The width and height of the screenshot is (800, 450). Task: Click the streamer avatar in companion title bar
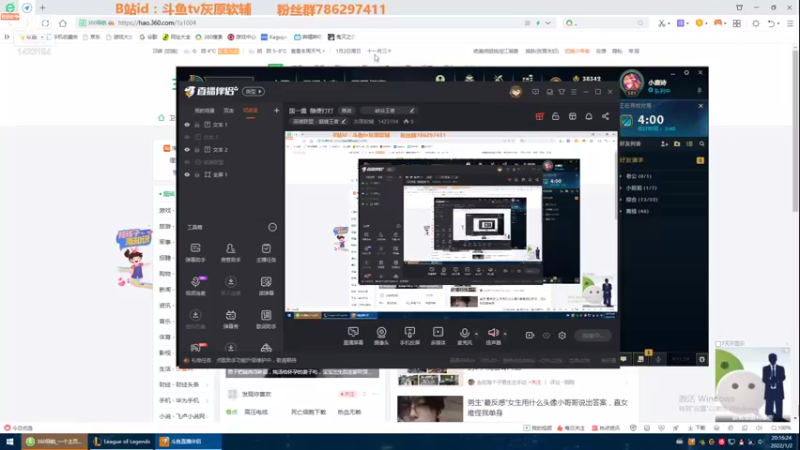pyautogui.click(x=515, y=92)
